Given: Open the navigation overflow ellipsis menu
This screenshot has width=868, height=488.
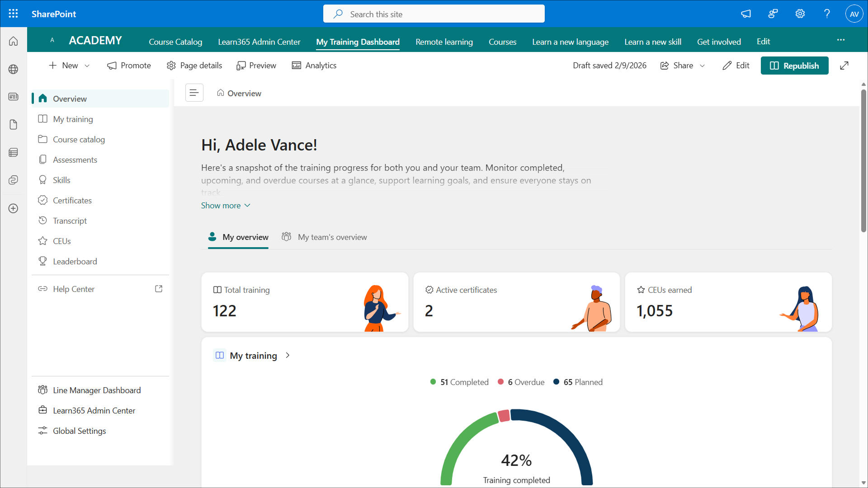Looking at the screenshot, I should point(840,40).
